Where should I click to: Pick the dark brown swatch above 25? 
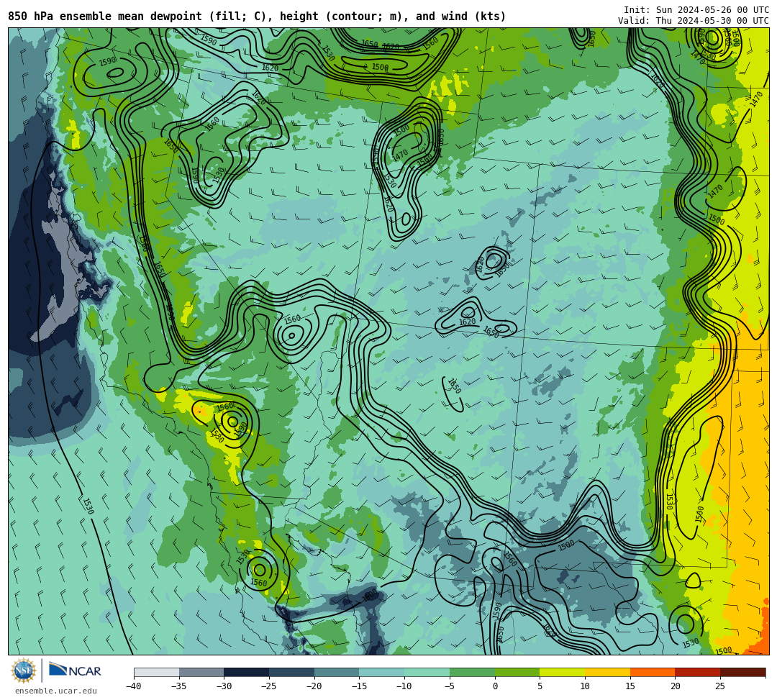click(x=742, y=672)
